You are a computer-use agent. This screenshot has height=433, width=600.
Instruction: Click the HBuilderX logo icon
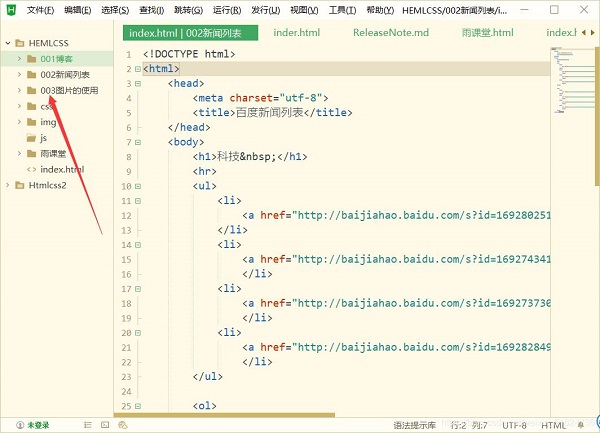11,10
